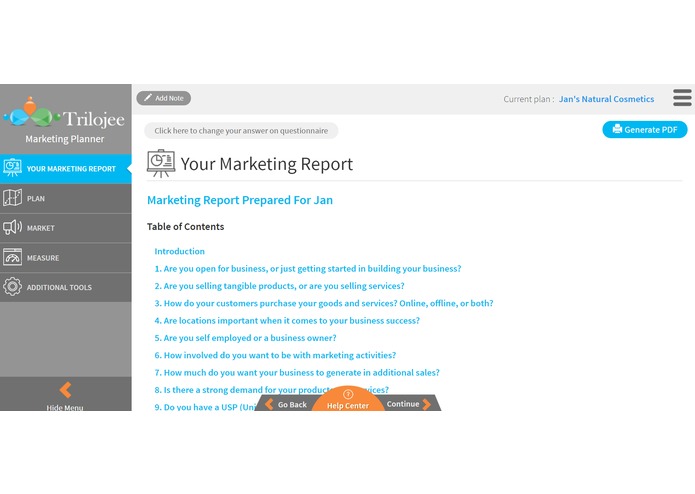Open Additional Tools section

pyautogui.click(x=66, y=287)
